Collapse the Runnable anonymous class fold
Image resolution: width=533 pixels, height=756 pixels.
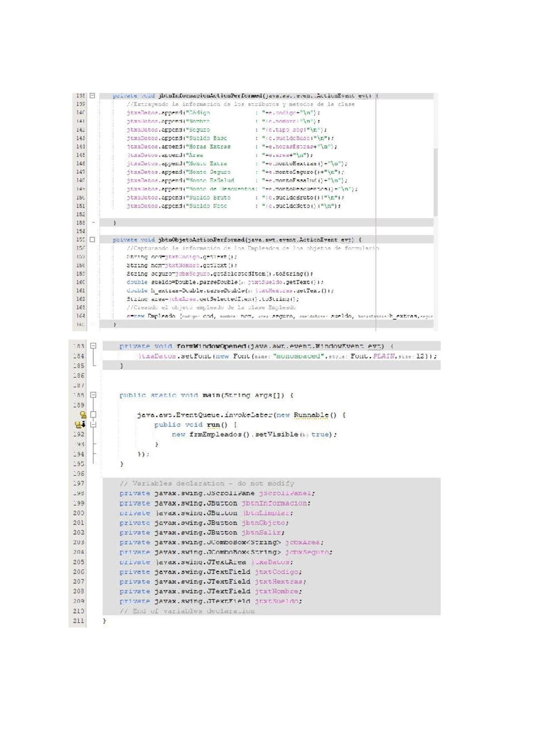[x=93, y=415]
